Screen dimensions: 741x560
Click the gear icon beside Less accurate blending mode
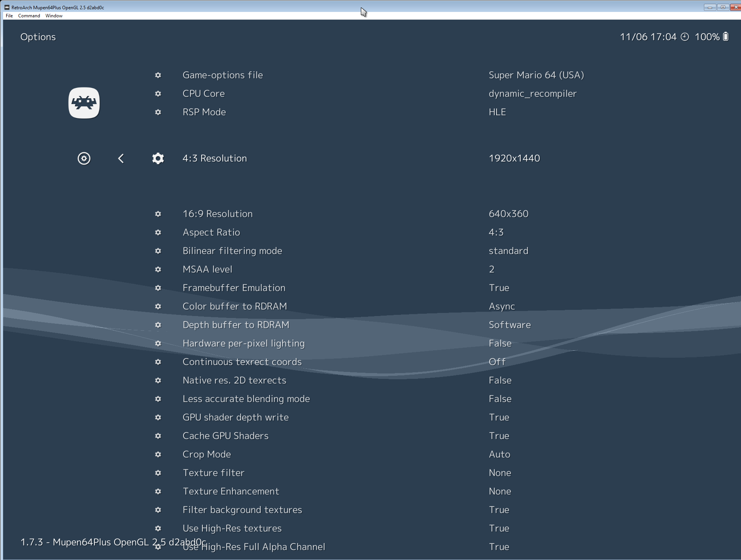click(x=158, y=399)
